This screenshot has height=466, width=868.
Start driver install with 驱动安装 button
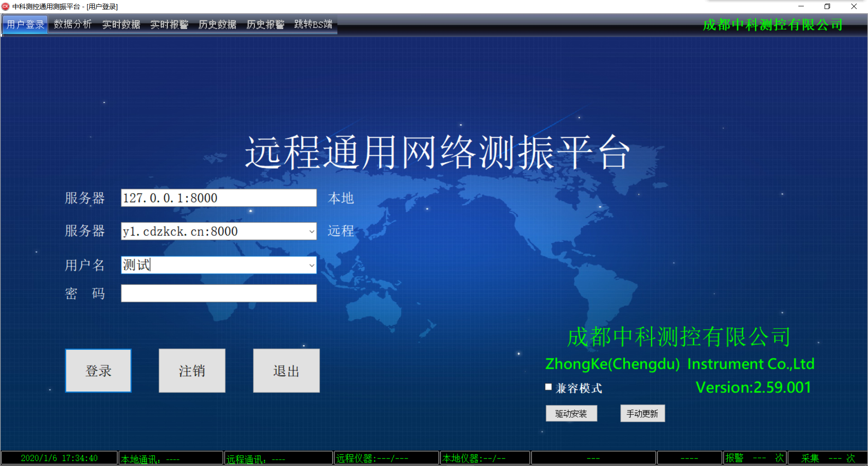click(571, 413)
